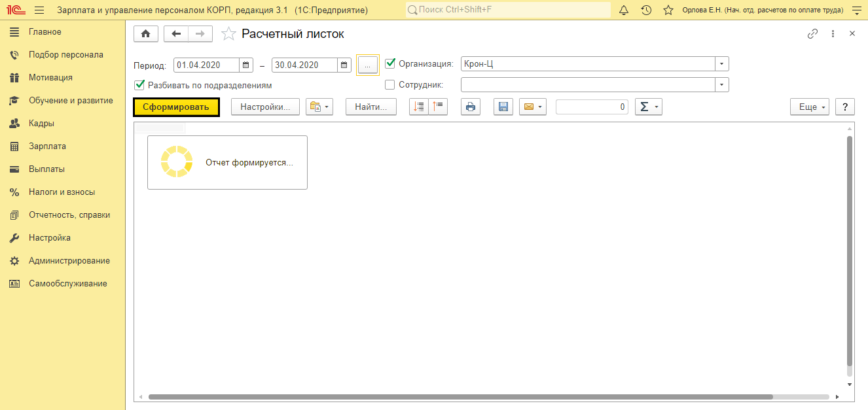This screenshot has width=868, height=410.
Task: Add report to favorites star
Action: 228,34
